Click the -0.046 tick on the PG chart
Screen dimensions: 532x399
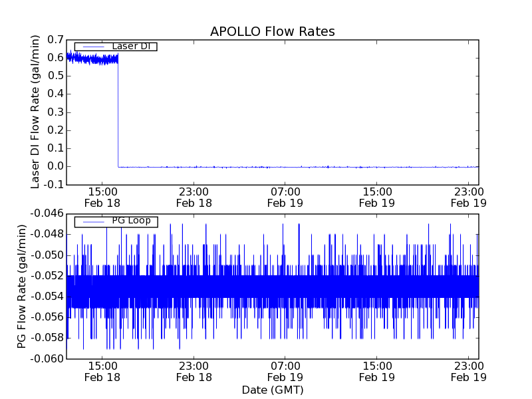click(47, 213)
